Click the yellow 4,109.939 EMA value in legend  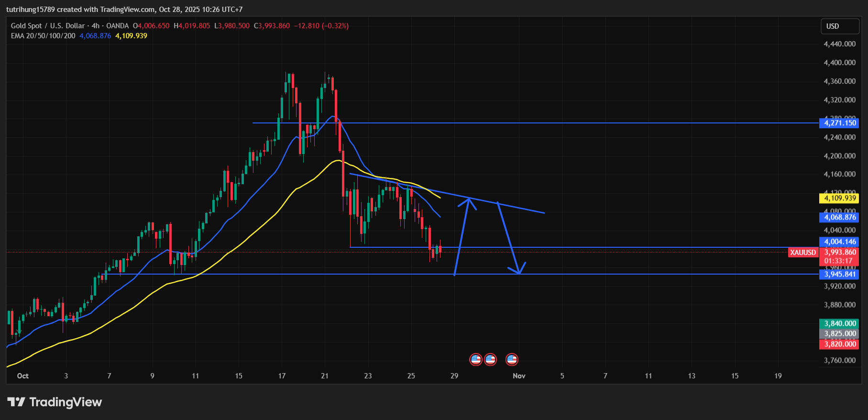[131, 36]
